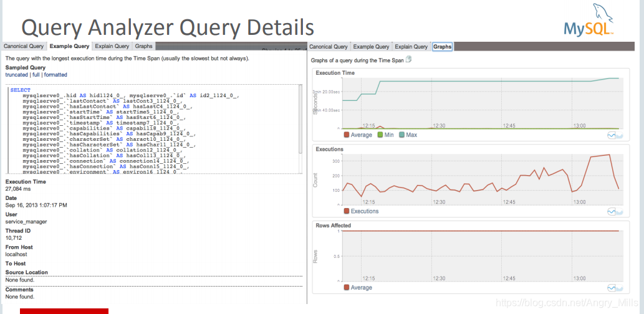Image resolution: width=644 pixels, height=314 pixels.
Task: Click the Thread ID value 10,712
Action: 14,237
